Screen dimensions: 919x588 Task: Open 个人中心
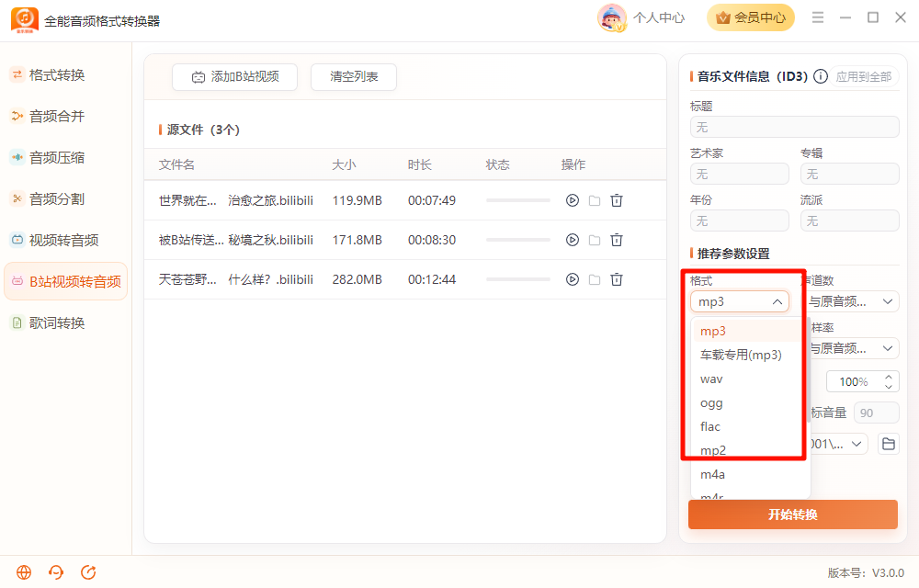pos(659,17)
